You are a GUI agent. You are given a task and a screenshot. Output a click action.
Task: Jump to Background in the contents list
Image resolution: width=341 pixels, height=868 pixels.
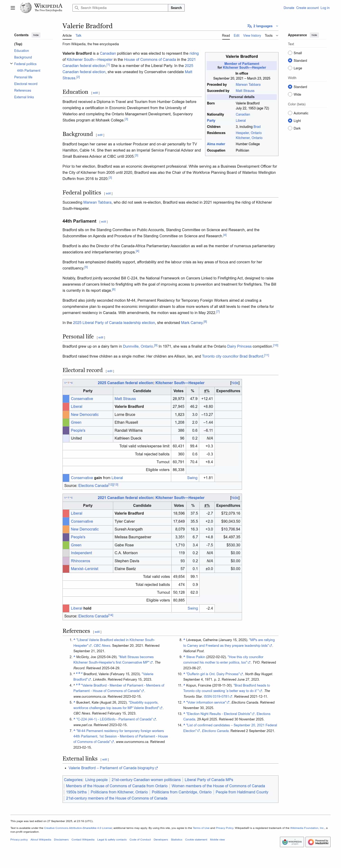point(23,57)
